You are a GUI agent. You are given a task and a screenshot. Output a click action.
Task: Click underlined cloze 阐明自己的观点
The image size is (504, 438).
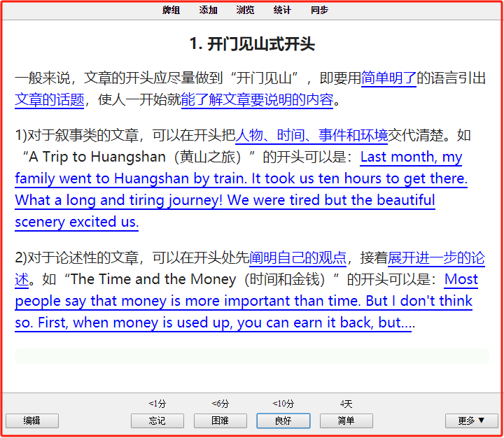[x=297, y=257]
